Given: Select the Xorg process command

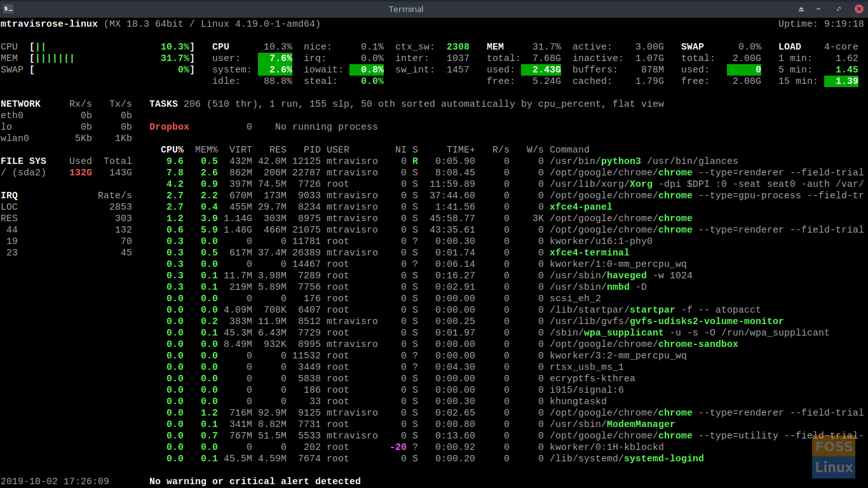Looking at the screenshot, I should click(x=707, y=184).
